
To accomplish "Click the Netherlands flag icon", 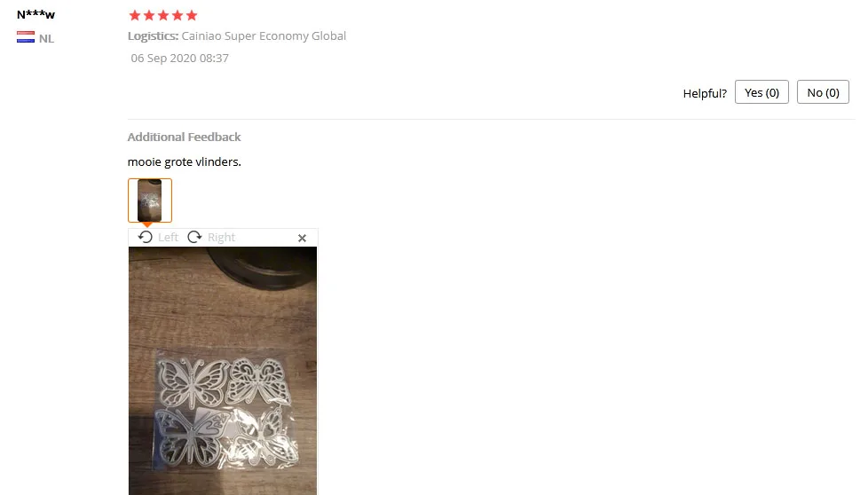I will (26, 37).
